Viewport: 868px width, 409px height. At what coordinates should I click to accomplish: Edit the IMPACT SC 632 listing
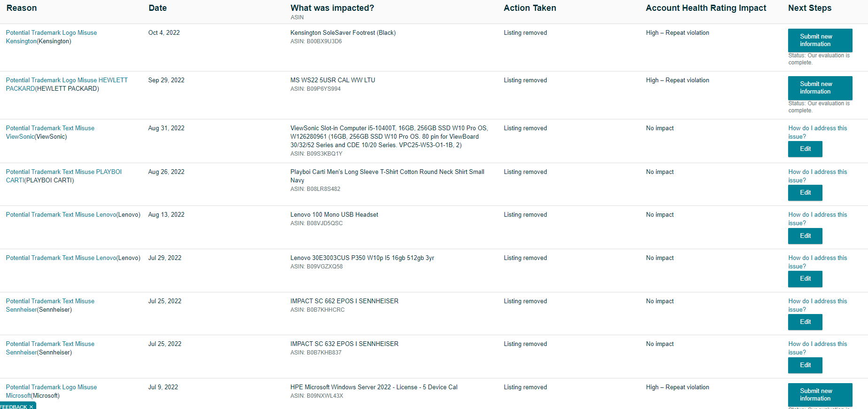point(805,365)
